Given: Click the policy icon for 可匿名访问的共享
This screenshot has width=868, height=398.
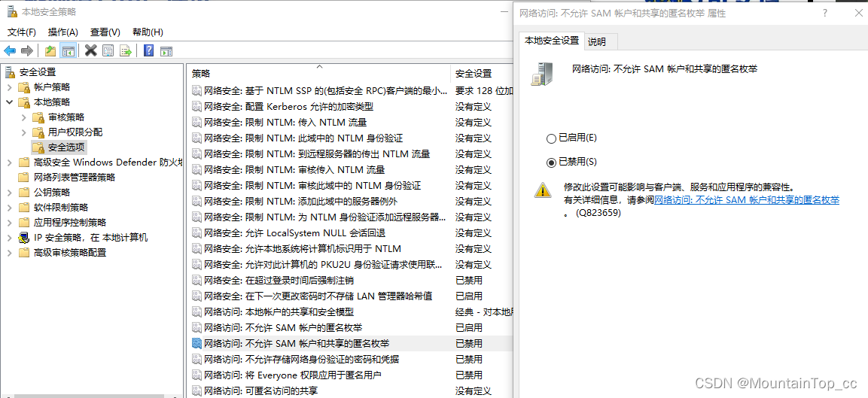Looking at the screenshot, I should tap(196, 390).
